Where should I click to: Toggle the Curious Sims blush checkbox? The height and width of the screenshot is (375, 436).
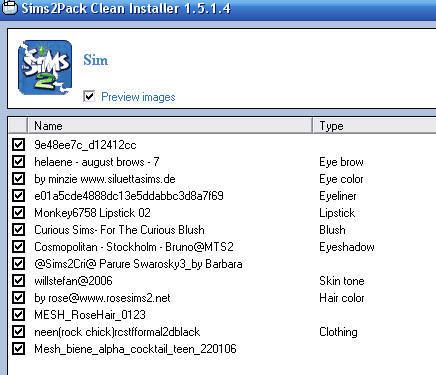click(x=18, y=230)
